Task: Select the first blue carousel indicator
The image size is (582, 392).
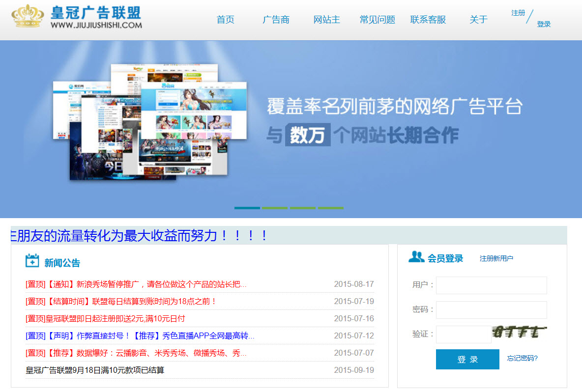Action: (x=247, y=208)
